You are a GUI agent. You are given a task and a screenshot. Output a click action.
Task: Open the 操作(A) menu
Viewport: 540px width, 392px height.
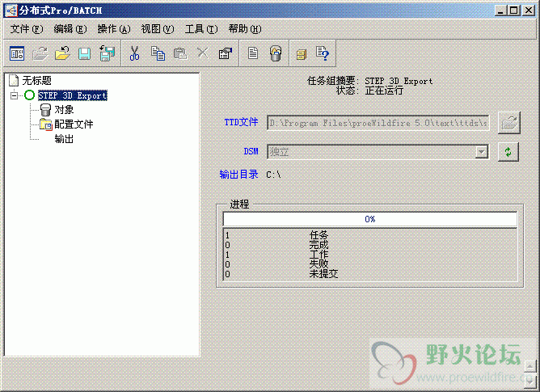coord(114,29)
